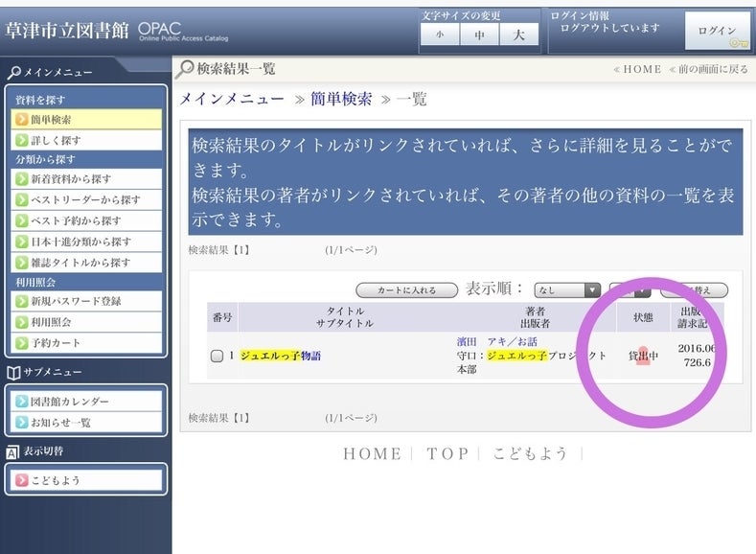Click author link 濱田 アキ／お話
Viewport: 756px width, 554px height.
point(496,341)
